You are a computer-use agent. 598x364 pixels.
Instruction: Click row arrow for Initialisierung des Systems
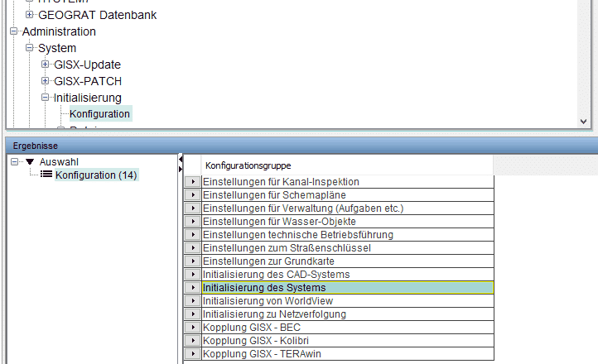click(193, 287)
